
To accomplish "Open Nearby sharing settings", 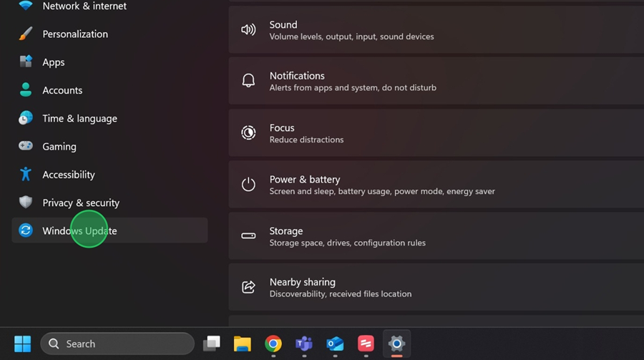I will (x=435, y=287).
